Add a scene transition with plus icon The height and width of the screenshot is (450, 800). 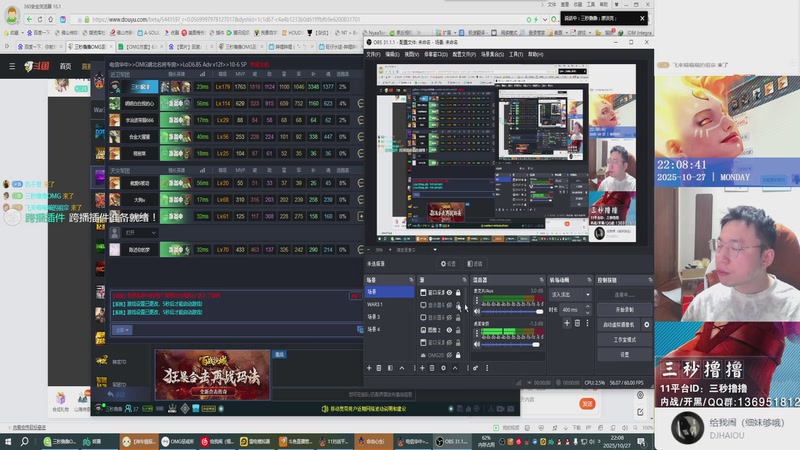point(567,323)
